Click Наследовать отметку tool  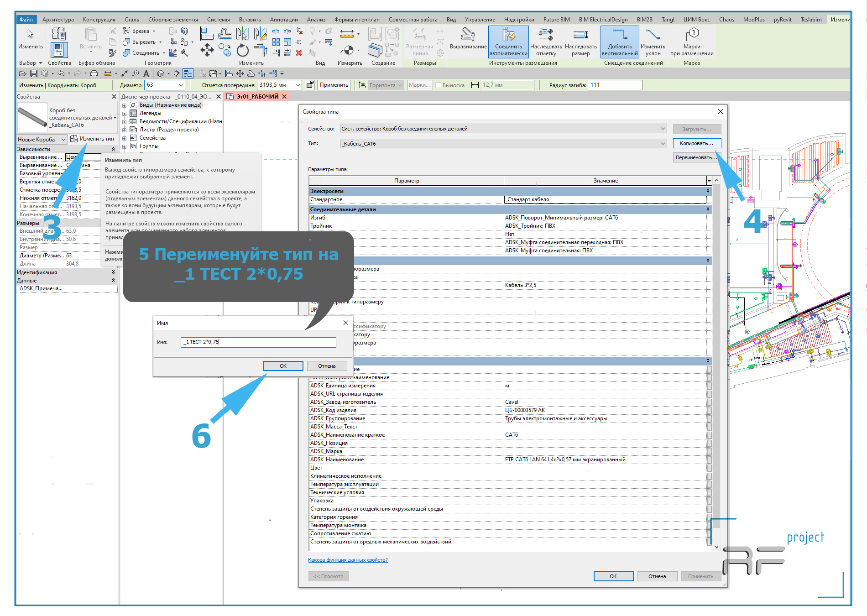546,42
